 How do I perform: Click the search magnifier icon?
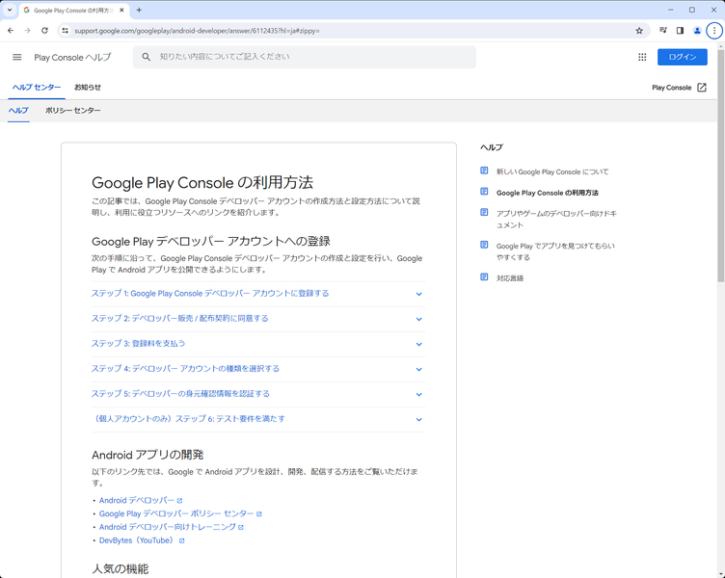(x=146, y=57)
